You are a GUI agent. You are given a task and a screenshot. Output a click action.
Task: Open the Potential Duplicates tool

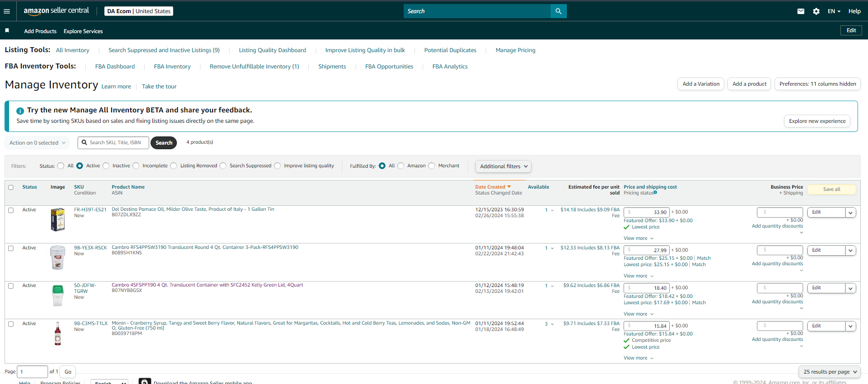[x=450, y=50]
